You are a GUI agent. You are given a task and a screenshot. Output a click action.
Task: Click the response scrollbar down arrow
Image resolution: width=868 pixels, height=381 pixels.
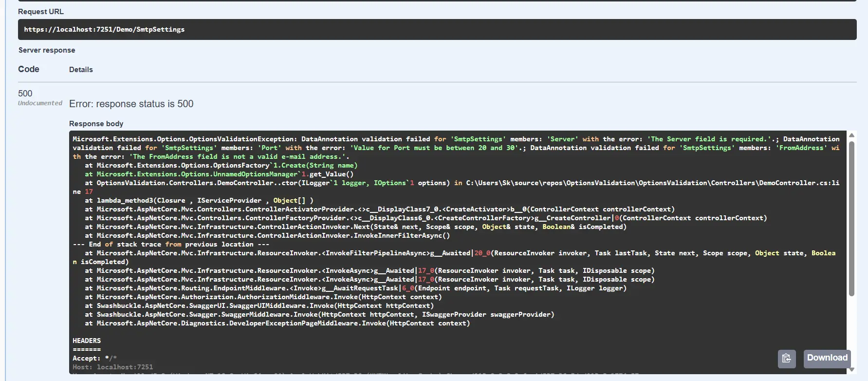click(x=851, y=370)
